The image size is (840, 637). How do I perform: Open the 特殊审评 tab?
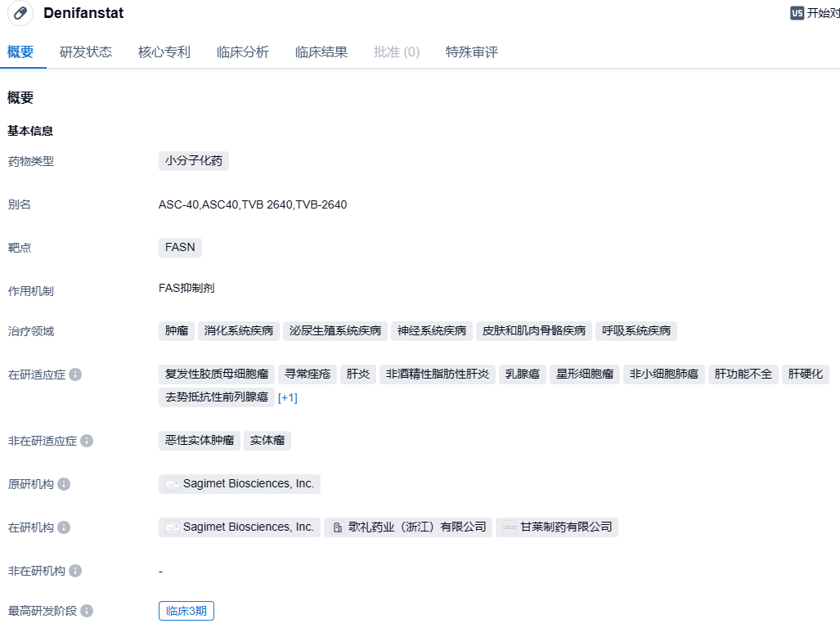[472, 52]
